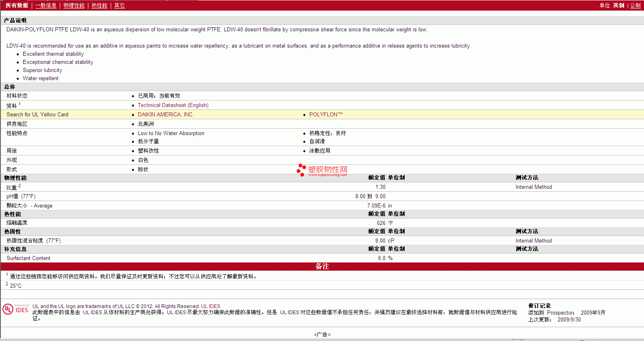Open the Technical Datasheet (English) link

173,105
